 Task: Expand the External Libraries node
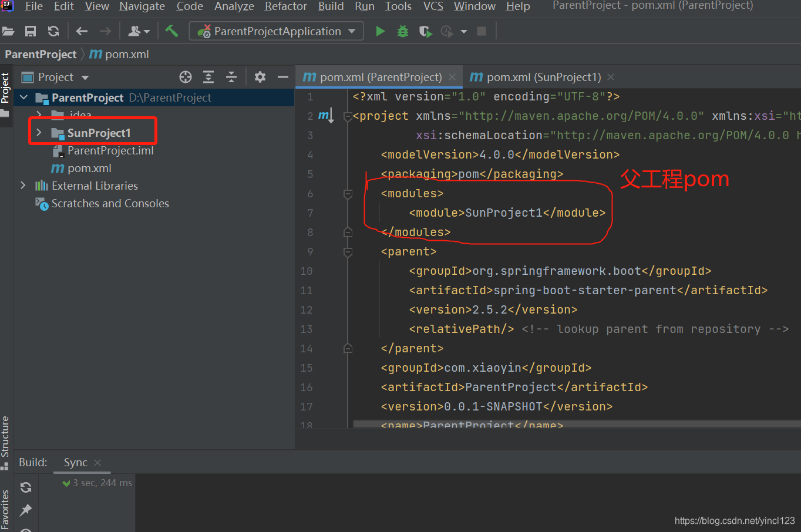coord(23,186)
